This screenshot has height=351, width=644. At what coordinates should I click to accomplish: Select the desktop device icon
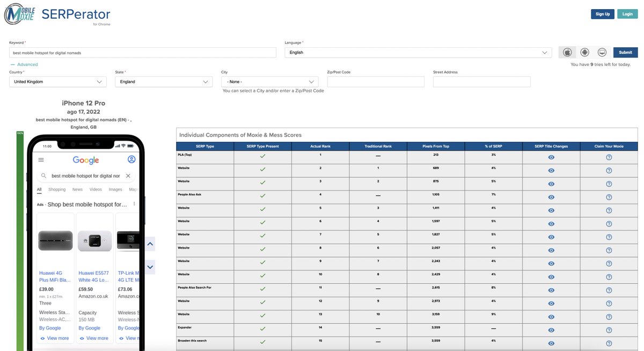point(602,52)
